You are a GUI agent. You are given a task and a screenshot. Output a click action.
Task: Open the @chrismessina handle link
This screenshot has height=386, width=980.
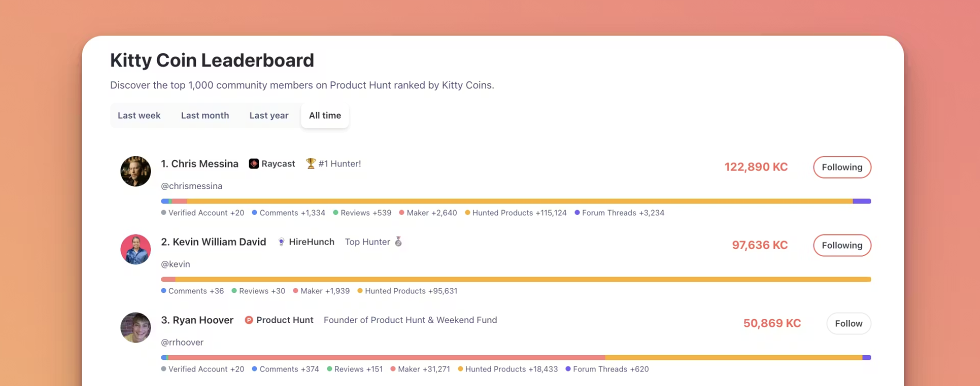[191, 186]
